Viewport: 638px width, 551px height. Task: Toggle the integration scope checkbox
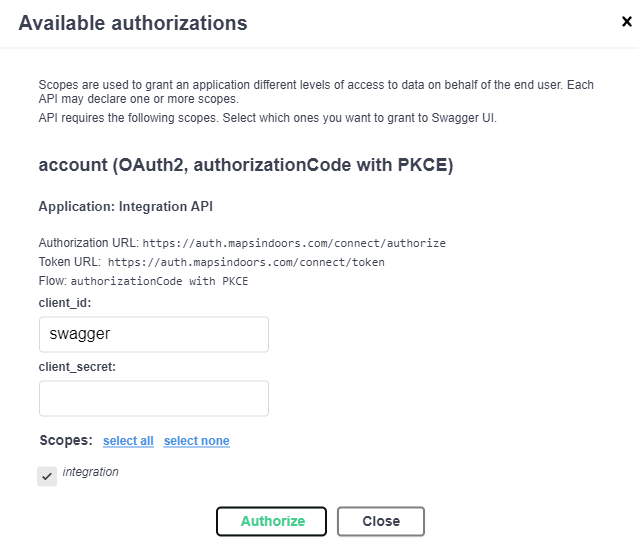click(47, 476)
